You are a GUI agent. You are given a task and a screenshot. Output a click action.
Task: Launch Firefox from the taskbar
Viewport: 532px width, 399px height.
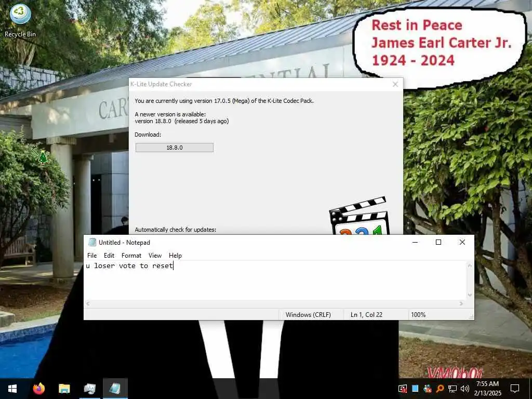pos(38,389)
